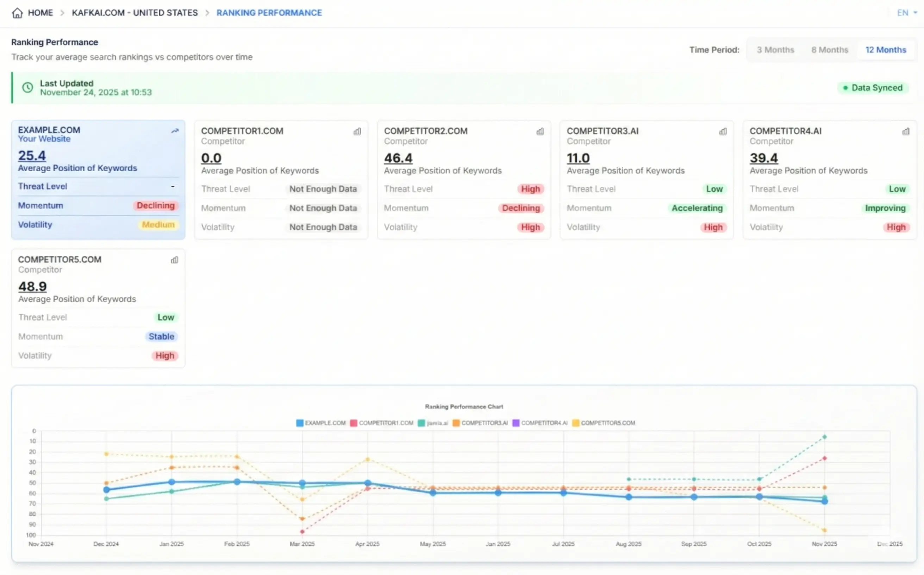The height and width of the screenshot is (575, 924).
Task: Toggle COMPETITOR1.COM line visibility in legend
Action: click(x=381, y=422)
